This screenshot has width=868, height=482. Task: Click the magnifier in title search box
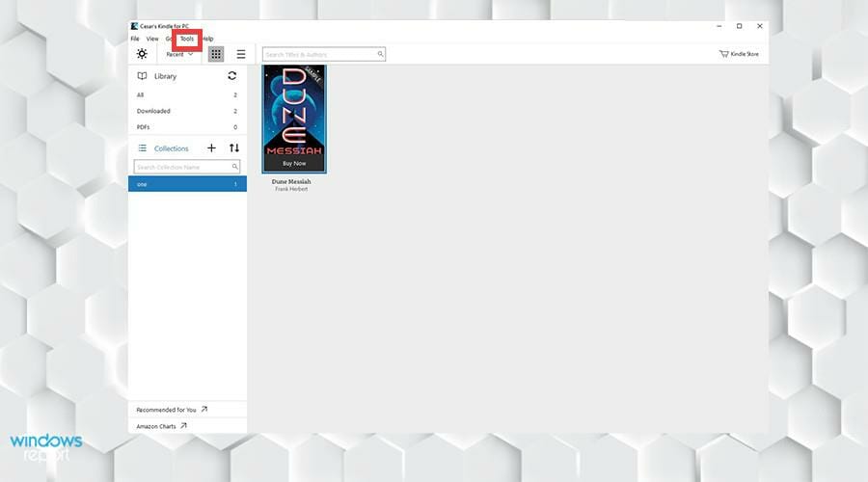pyautogui.click(x=380, y=54)
